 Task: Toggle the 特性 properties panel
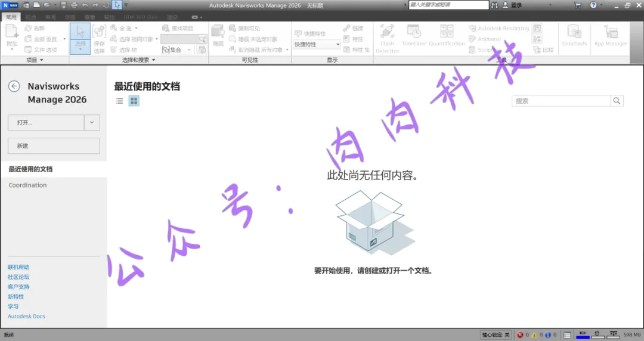tap(353, 39)
